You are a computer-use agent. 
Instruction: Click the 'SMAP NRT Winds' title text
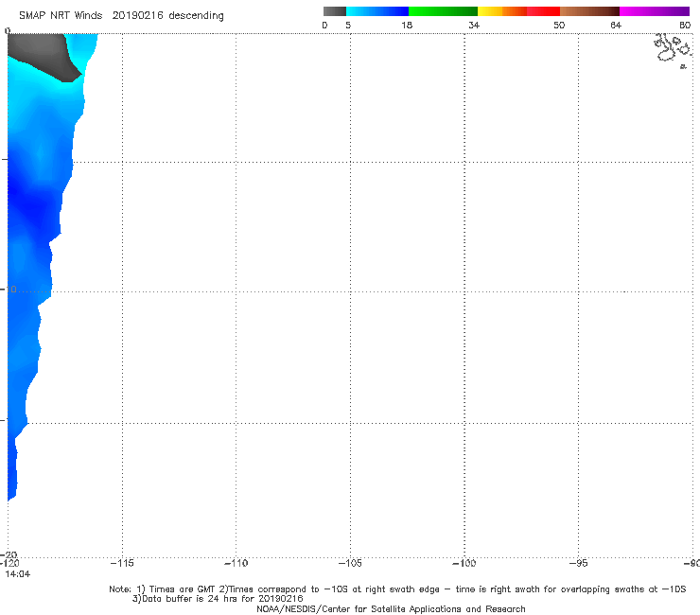click(61, 16)
